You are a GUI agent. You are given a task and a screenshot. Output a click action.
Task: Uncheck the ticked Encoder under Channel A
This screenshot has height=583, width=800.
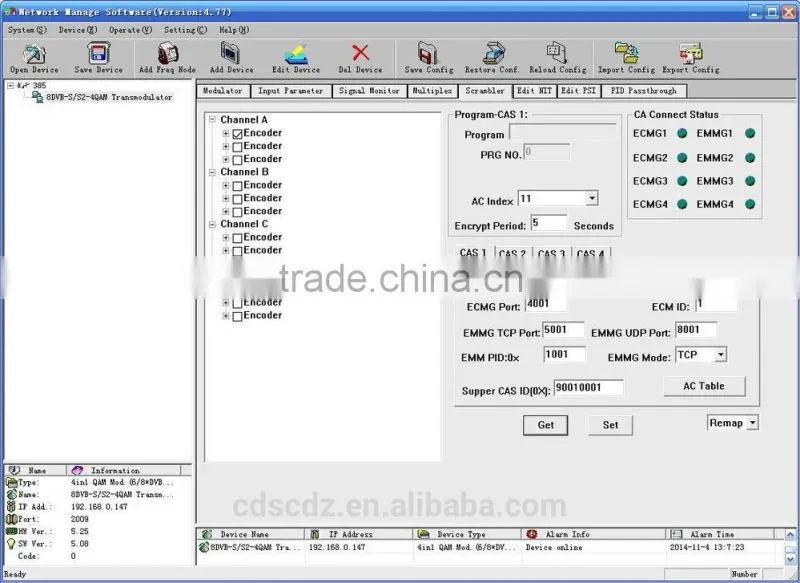pos(237,134)
